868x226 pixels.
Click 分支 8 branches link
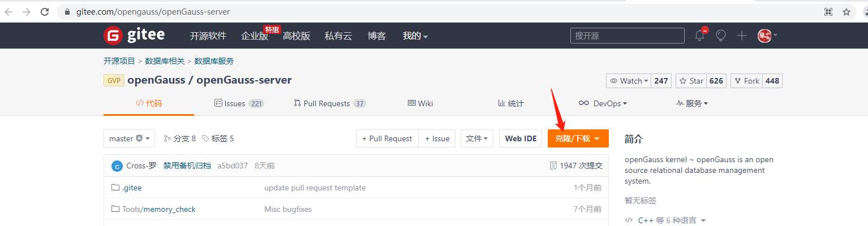tap(179, 138)
